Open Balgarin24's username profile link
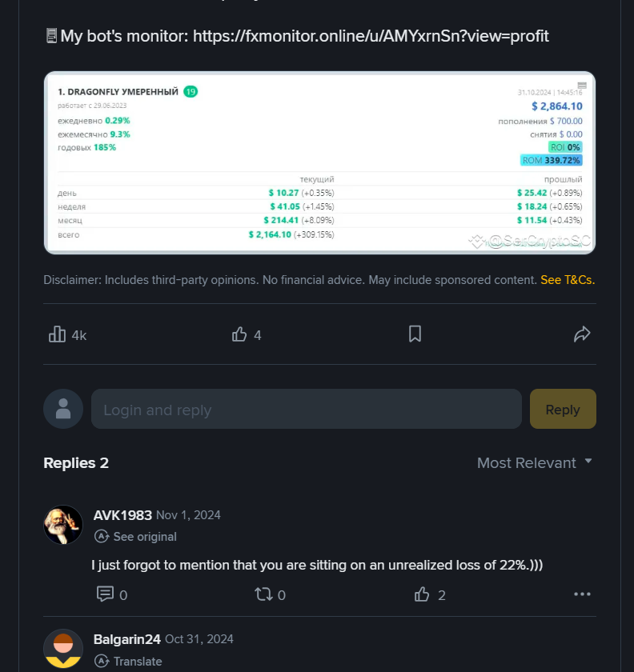 click(127, 639)
